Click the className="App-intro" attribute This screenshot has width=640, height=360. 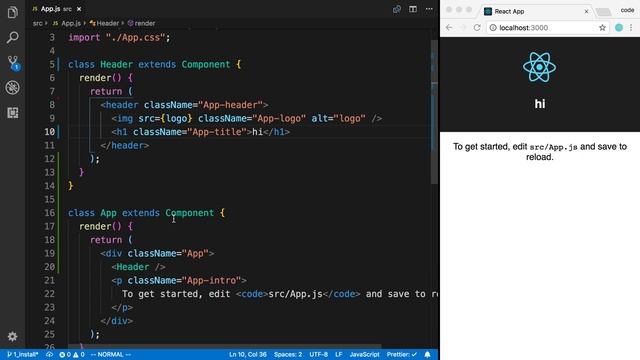coord(184,280)
